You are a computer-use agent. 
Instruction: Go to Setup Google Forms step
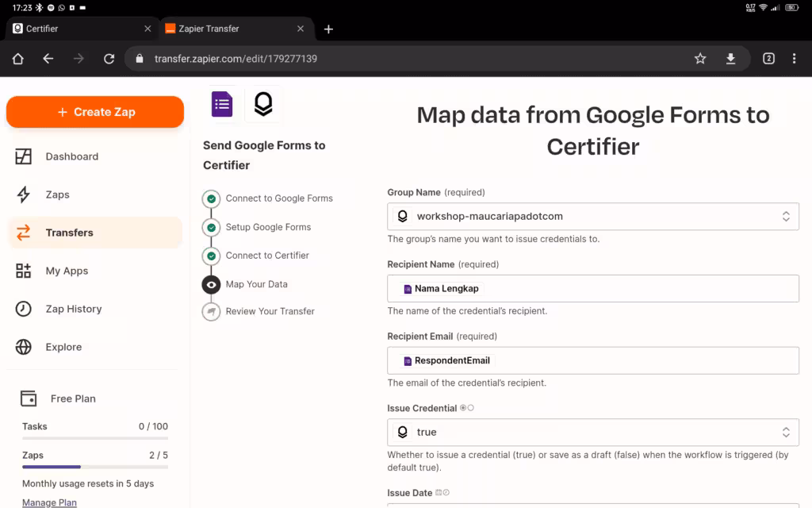tap(268, 227)
